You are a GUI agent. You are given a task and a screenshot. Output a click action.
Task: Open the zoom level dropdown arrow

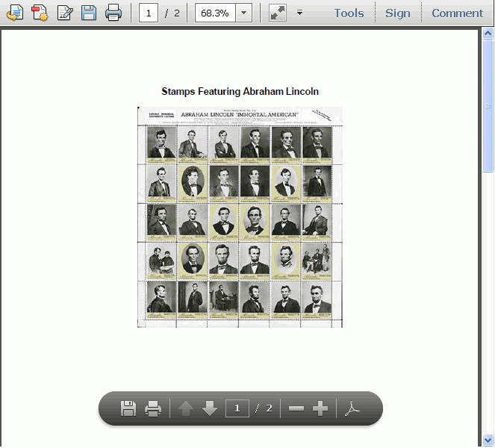[x=243, y=13]
